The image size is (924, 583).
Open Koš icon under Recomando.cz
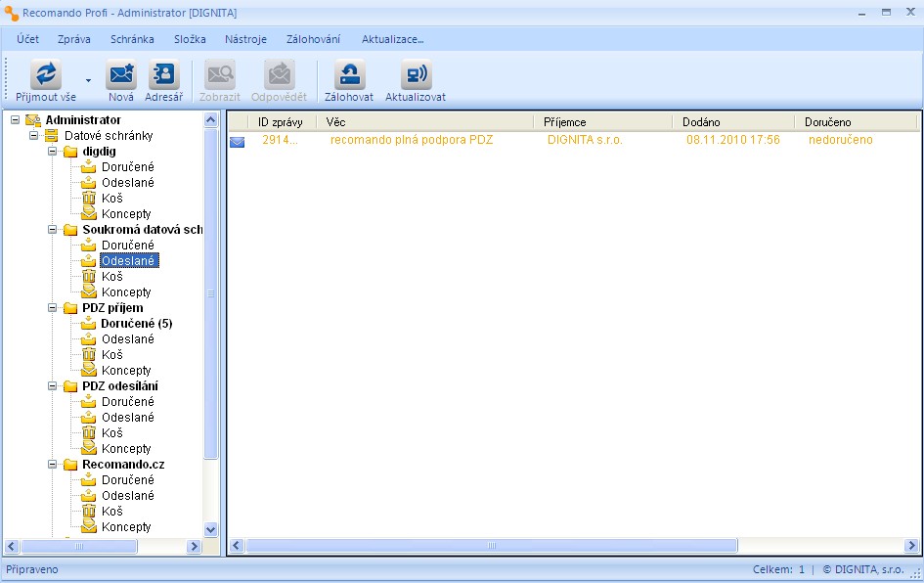(88, 511)
